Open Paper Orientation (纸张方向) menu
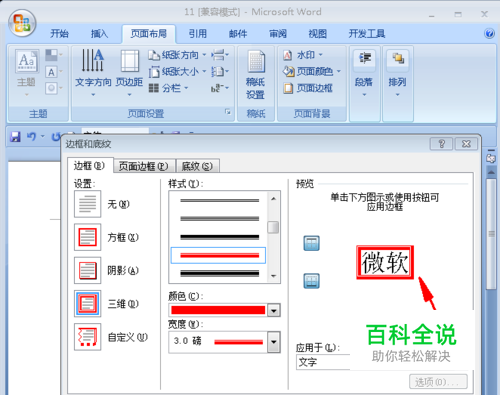Viewport: 500px width, 395px height. pyautogui.click(x=177, y=55)
